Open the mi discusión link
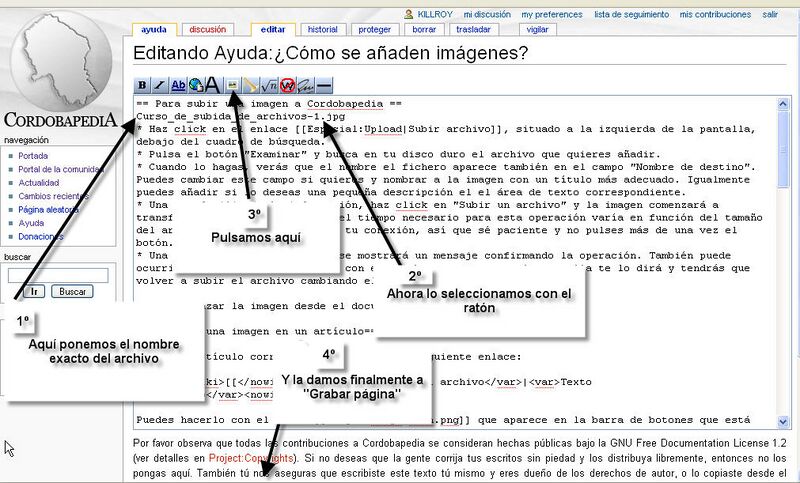800x483 pixels. pos(487,15)
